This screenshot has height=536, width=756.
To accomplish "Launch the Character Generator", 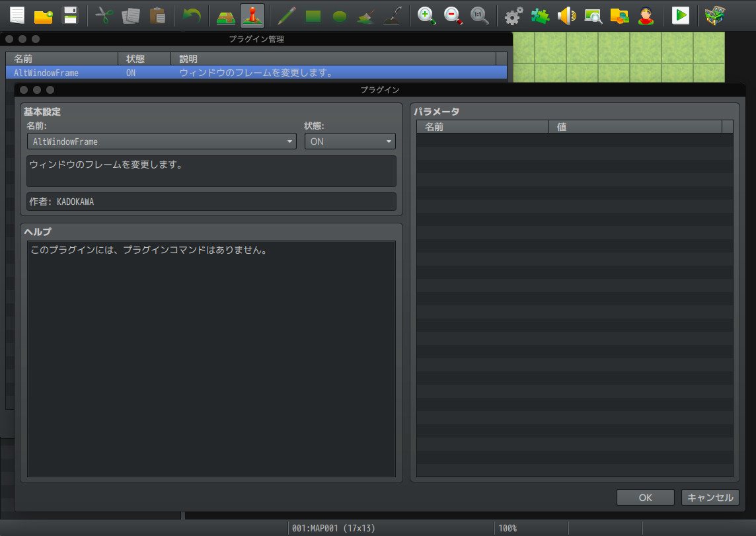I will pyautogui.click(x=646, y=15).
